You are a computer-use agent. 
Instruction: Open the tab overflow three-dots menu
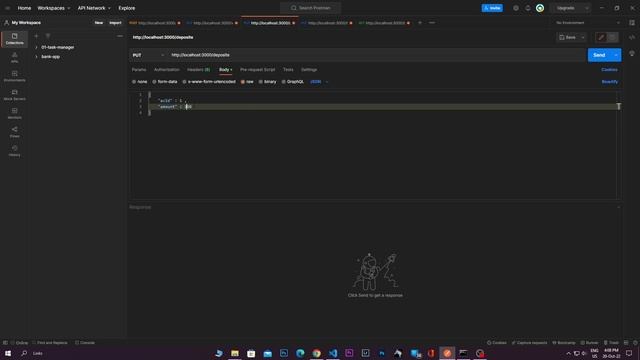(x=432, y=23)
